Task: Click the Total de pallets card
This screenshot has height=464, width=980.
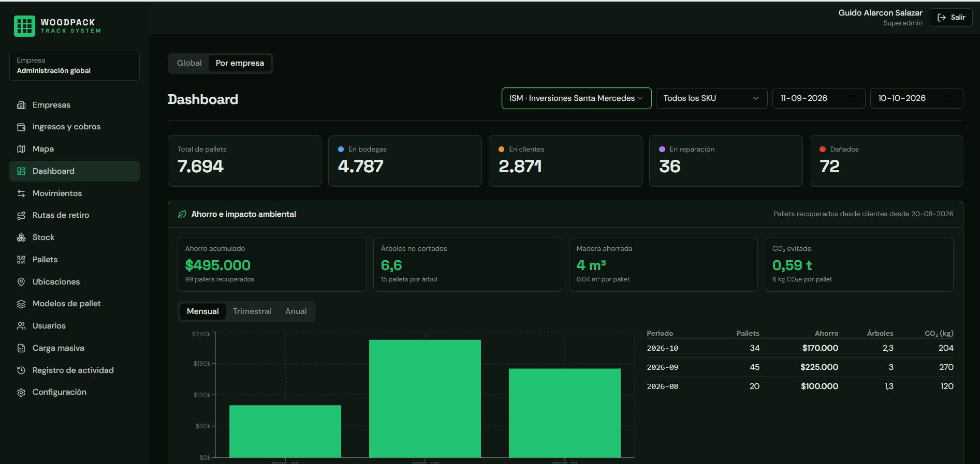Action: [244, 161]
